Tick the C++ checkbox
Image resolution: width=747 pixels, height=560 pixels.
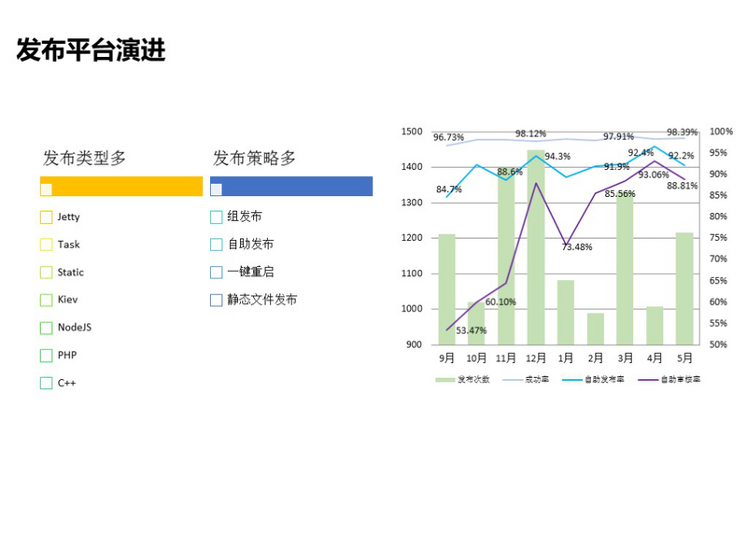pos(46,383)
